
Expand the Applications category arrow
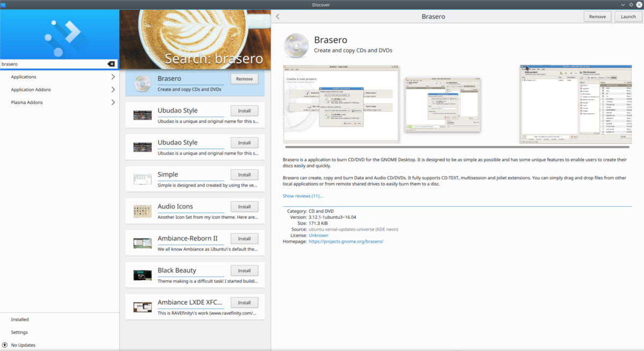[113, 77]
